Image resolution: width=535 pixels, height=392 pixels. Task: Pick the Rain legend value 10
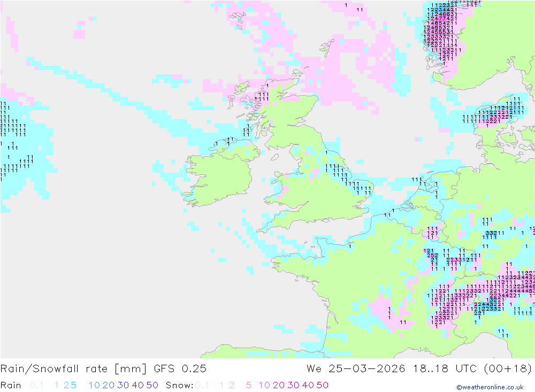(x=94, y=385)
